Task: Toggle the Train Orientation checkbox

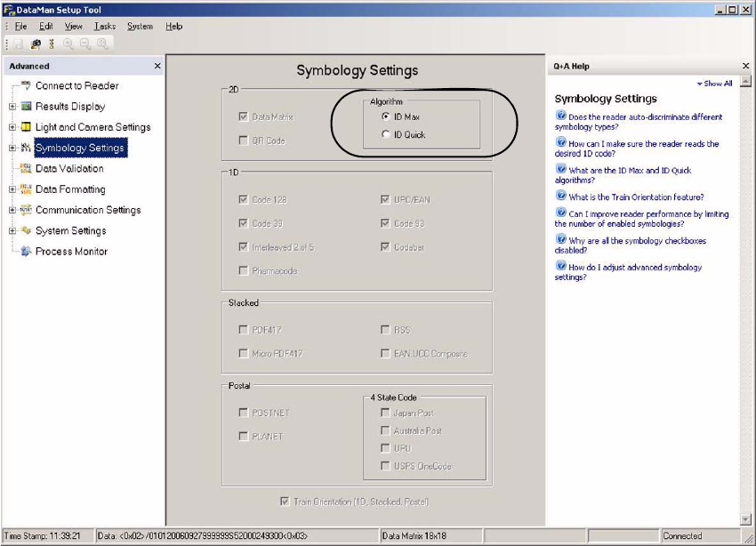Action: [x=285, y=502]
